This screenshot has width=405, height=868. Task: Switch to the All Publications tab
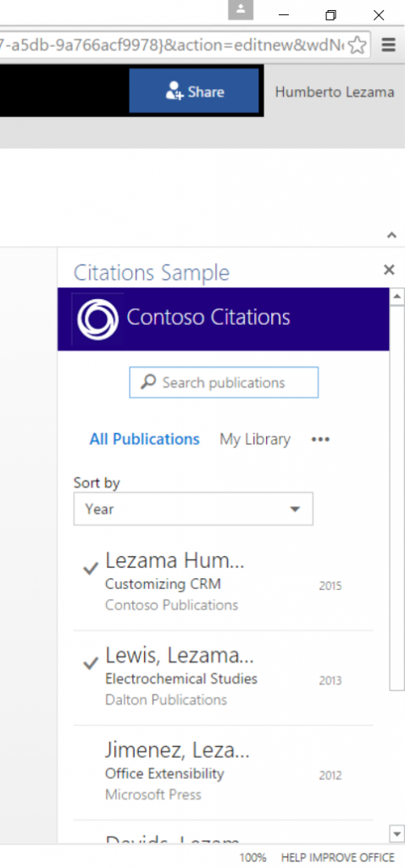click(144, 439)
